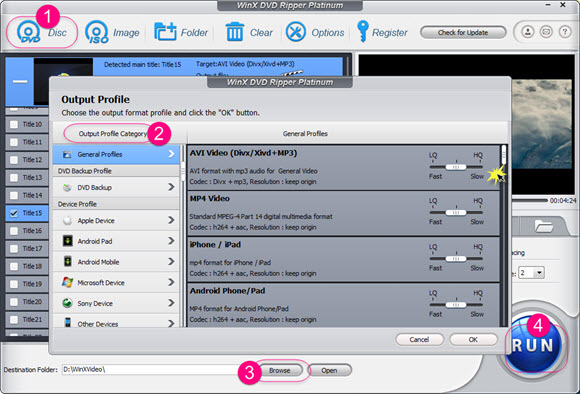Viewport: 580px width, 394px height.
Task: Open a DVD Folder source
Action: [181, 33]
